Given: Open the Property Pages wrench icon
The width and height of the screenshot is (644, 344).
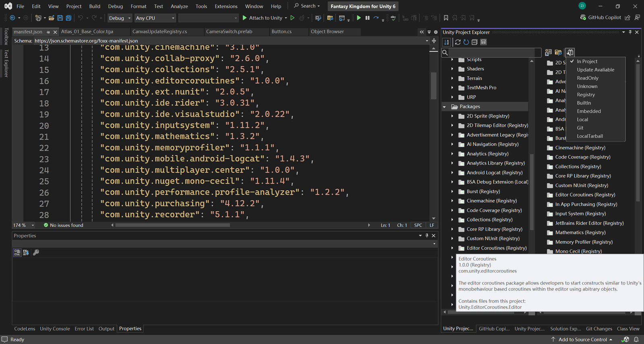Looking at the screenshot, I should point(36,253).
